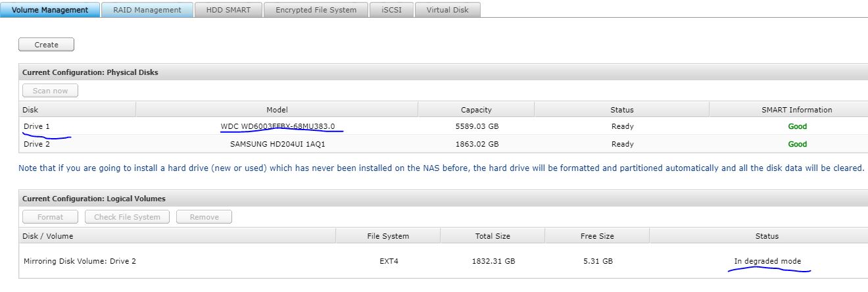Select the Volume Management tab

point(50,10)
